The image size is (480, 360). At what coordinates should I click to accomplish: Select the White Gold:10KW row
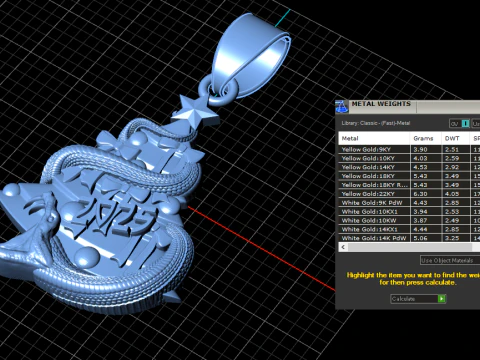click(409, 220)
